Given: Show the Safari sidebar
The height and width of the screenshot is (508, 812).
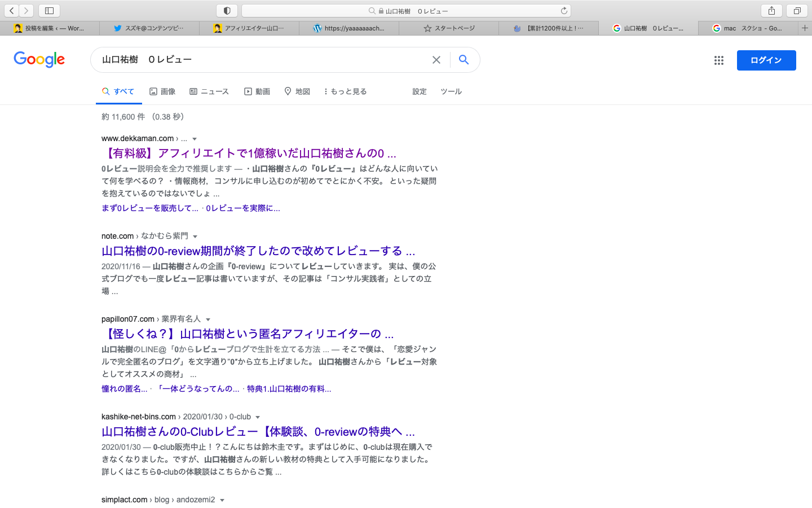Looking at the screenshot, I should click(x=49, y=11).
